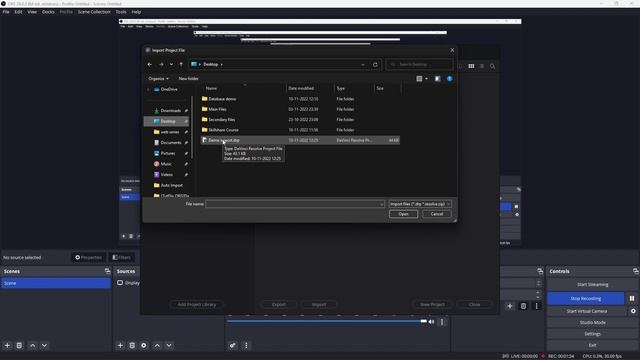
Task: Click the File name input field
Action: (295, 204)
